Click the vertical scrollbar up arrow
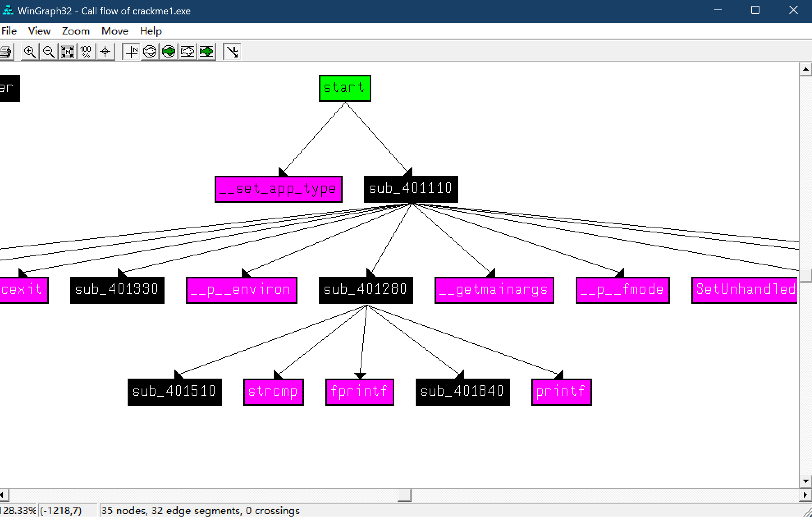812x517 pixels. pyautogui.click(x=806, y=69)
